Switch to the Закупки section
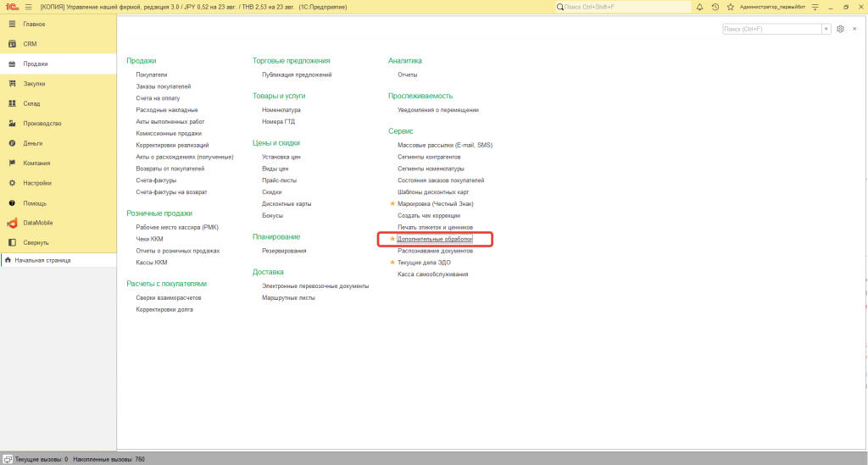The image size is (868, 465). click(58, 84)
